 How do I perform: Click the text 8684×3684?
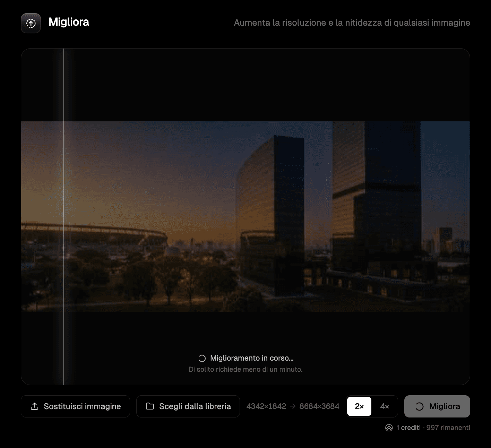point(319,406)
